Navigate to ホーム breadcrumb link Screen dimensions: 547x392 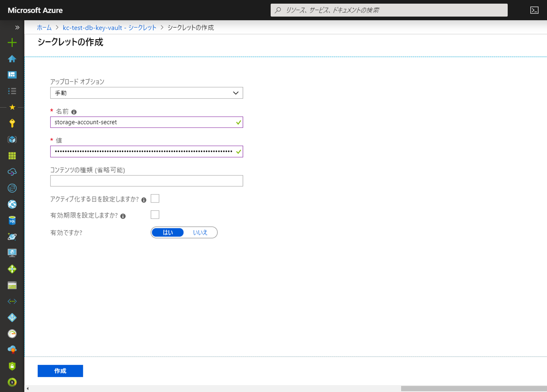[x=44, y=28]
